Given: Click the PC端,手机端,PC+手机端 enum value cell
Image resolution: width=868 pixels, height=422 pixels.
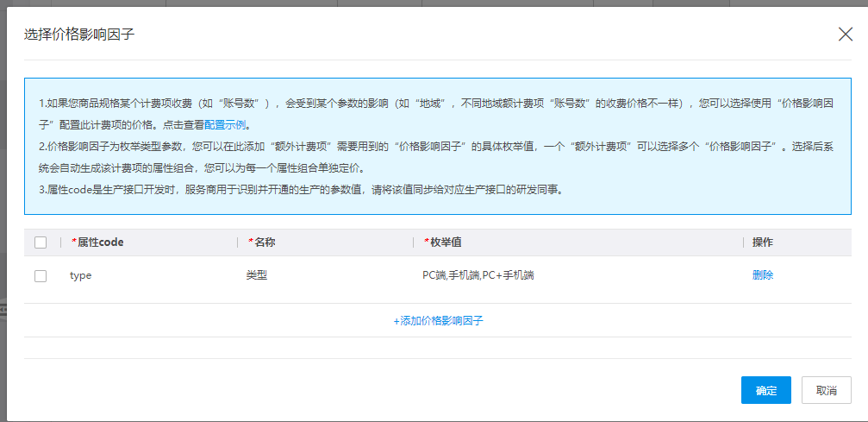Looking at the screenshot, I should [x=478, y=275].
